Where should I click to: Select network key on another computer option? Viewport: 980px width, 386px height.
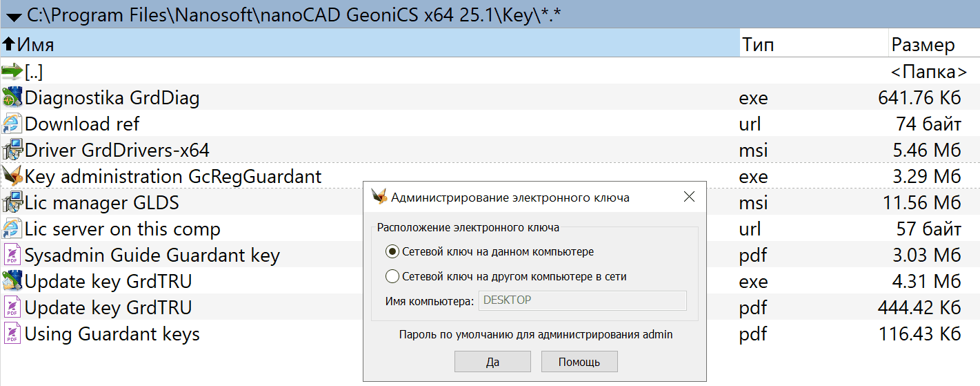click(392, 277)
